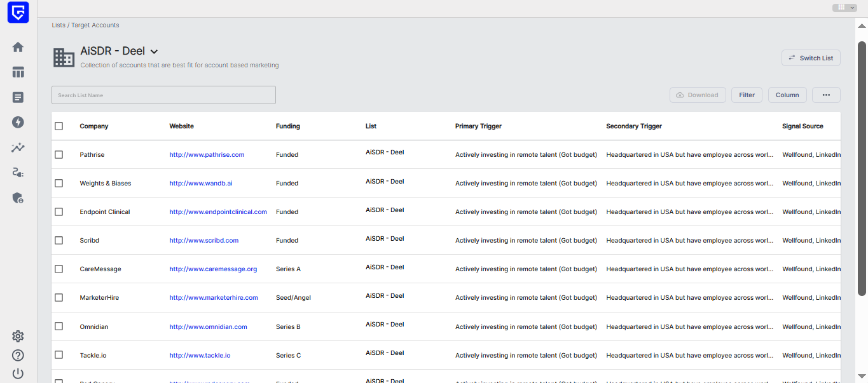Click the grid view toggle at top right

[x=844, y=8]
